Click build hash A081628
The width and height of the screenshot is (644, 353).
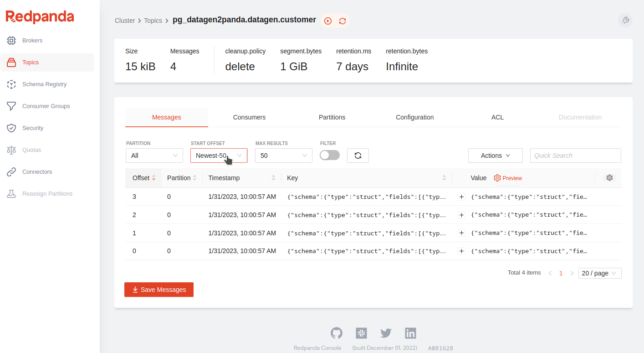pos(440,348)
